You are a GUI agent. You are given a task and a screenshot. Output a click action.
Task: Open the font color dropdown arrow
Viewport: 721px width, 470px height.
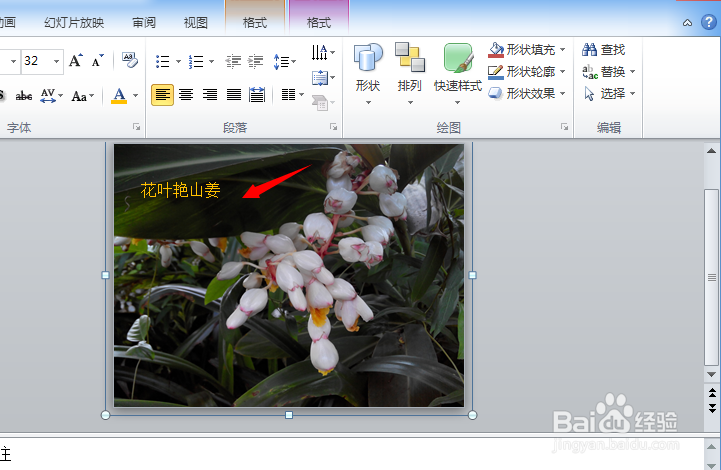pyautogui.click(x=136, y=96)
